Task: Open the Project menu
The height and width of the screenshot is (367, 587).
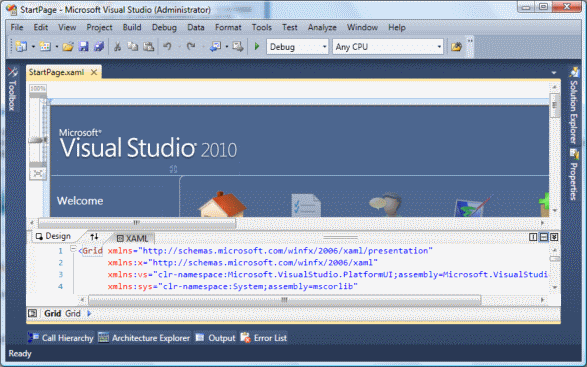Action: [99, 27]
